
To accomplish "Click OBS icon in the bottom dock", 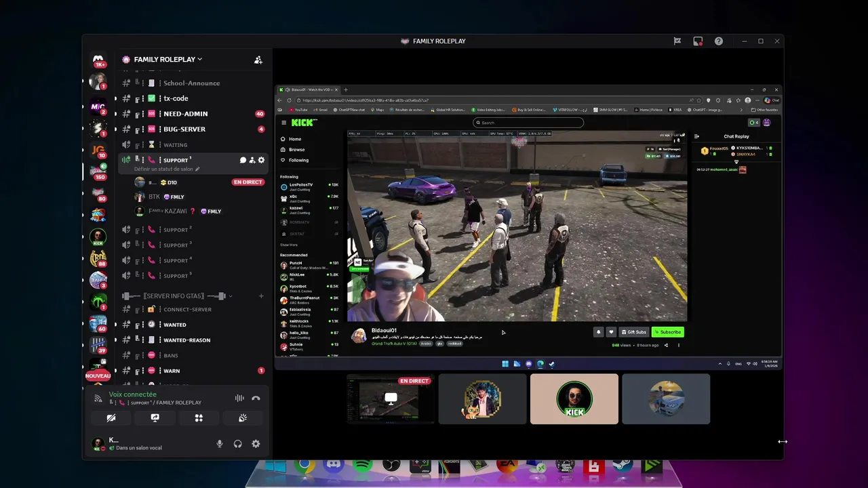I will click(391, 466).
